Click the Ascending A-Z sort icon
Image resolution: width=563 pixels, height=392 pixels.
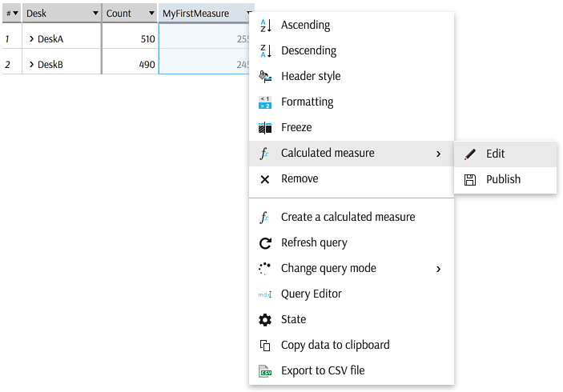(x=265, y=26)
